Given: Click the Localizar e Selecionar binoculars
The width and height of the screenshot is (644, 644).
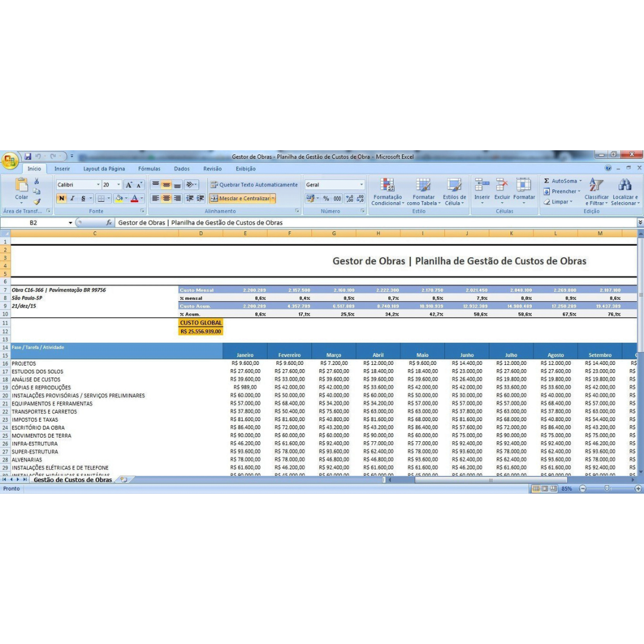Looking at the screenshot, I should coord(624,185).
